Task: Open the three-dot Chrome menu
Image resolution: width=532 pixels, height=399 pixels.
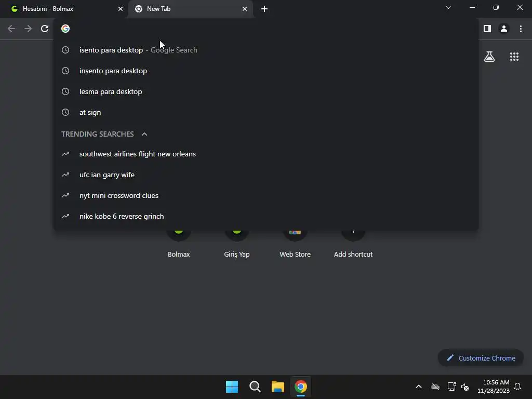Action: [x=521, y=29]
